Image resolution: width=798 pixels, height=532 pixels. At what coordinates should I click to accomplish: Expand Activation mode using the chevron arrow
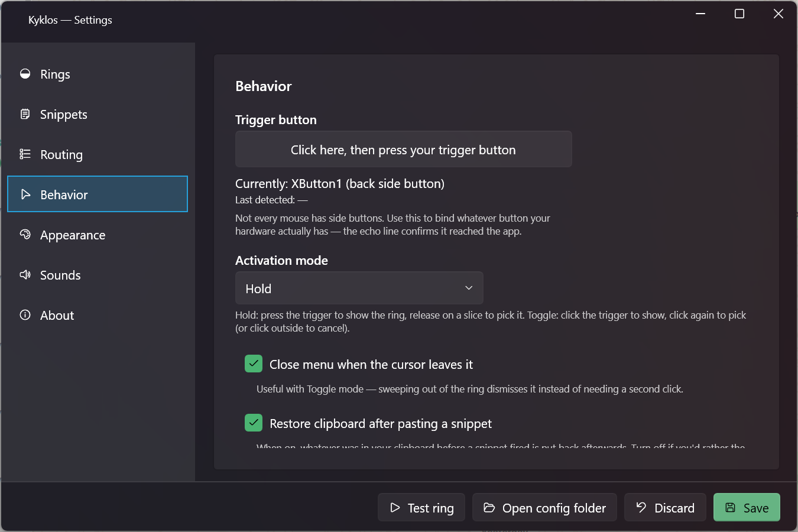click(x=469, y=288)
